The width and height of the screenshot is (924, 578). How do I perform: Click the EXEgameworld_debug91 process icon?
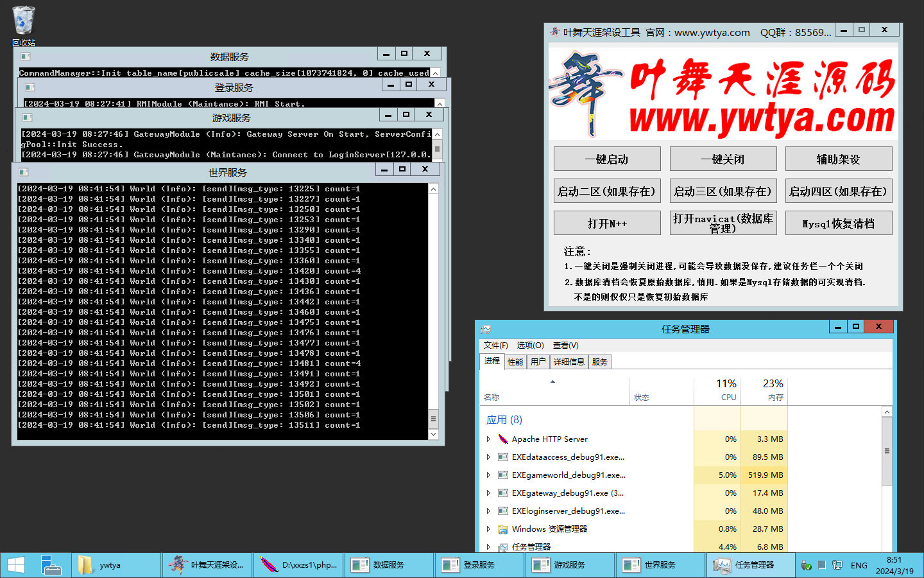pos(503,475)
